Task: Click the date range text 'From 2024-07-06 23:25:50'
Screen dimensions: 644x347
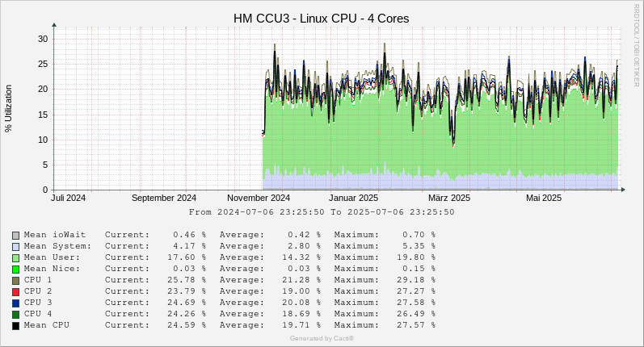Action: (x=257, y=212)
